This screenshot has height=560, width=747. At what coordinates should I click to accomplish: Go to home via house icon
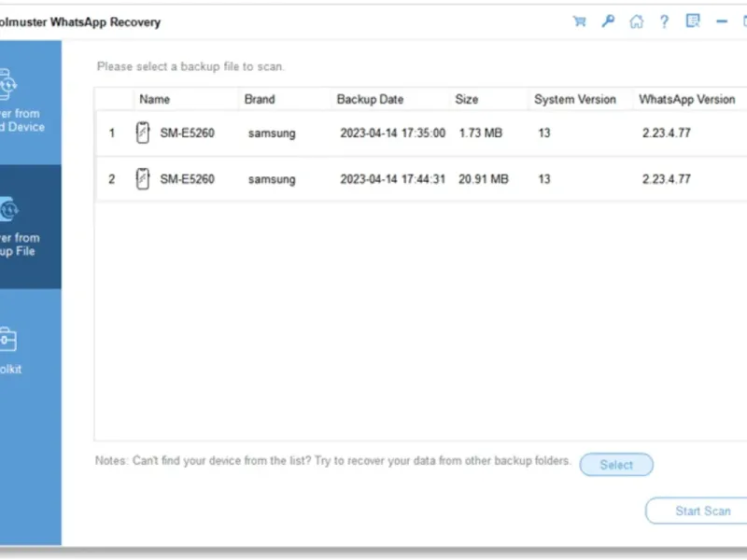637,21
